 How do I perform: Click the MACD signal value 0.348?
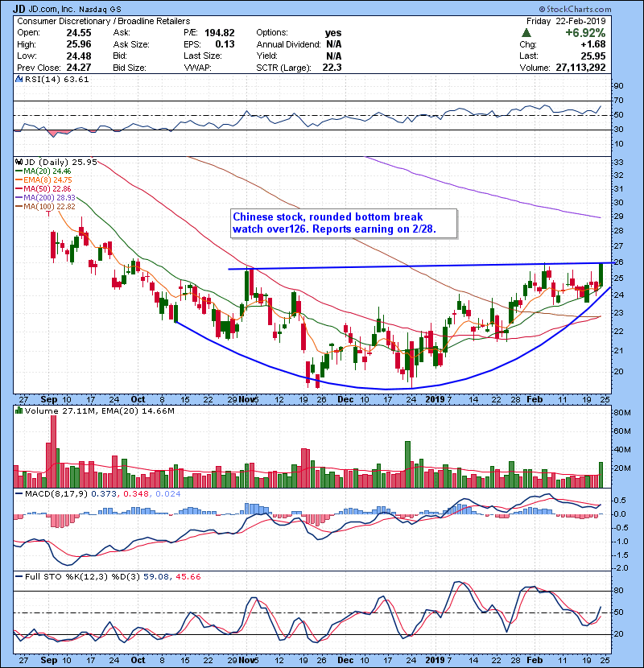136,494
